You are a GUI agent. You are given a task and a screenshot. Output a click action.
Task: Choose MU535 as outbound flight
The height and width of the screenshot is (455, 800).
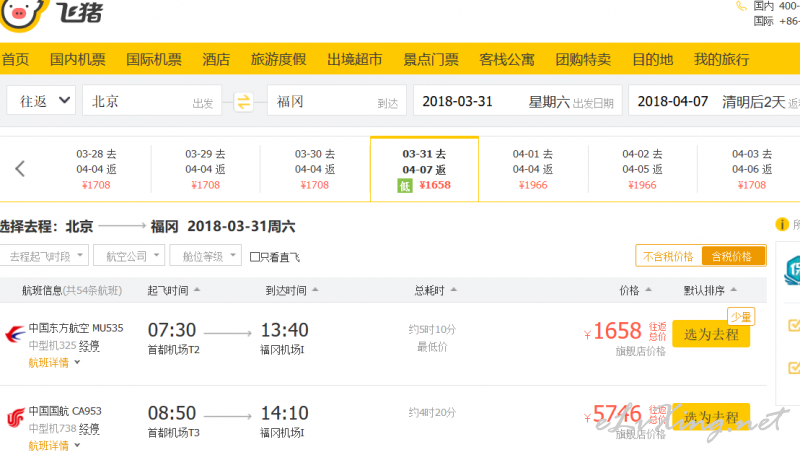(x=711, y=334)
